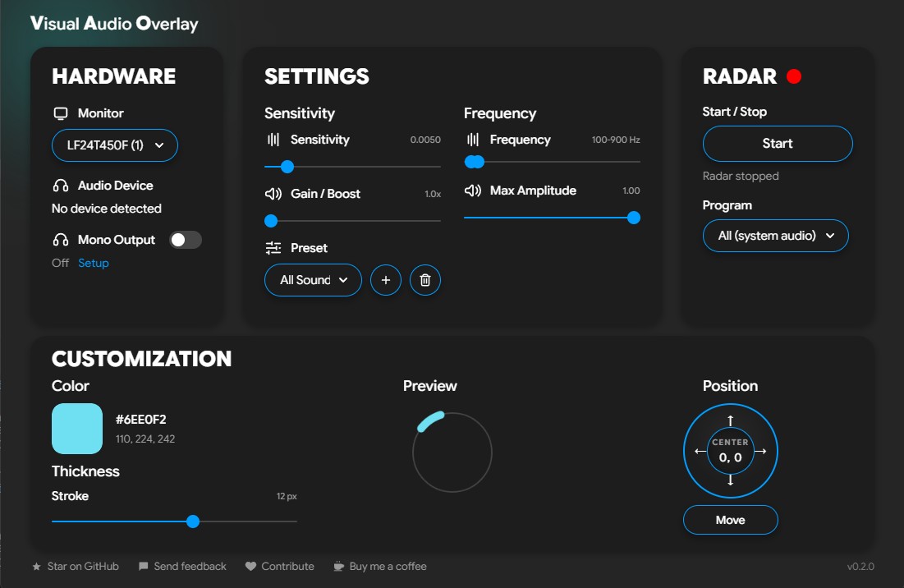Click the waveform icon beside Sensitivity slider label

click(x=273, y=140)
